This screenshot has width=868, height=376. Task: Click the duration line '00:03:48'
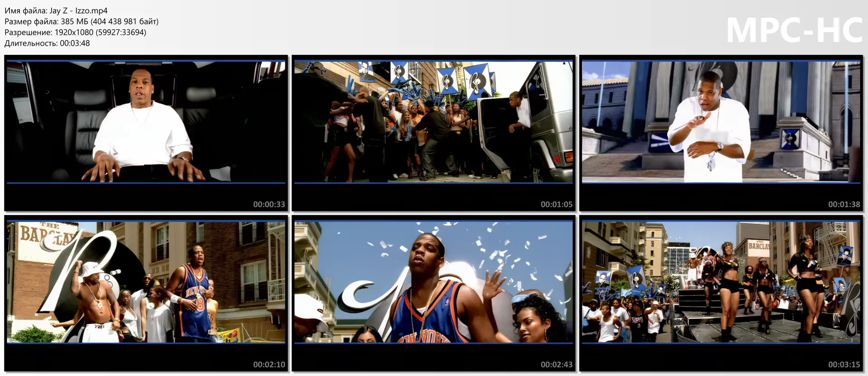pos(47,43)
